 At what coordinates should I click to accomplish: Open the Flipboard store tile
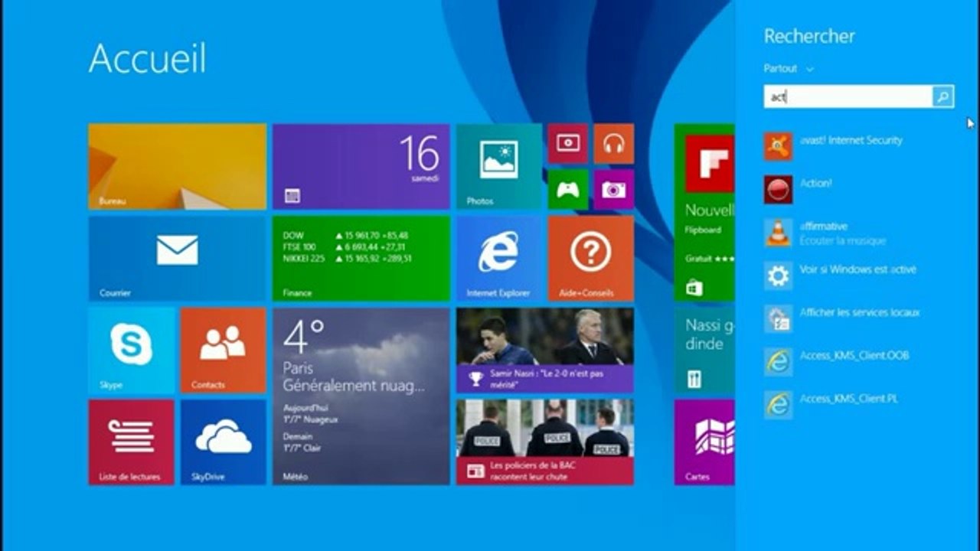tap(704, 213)
